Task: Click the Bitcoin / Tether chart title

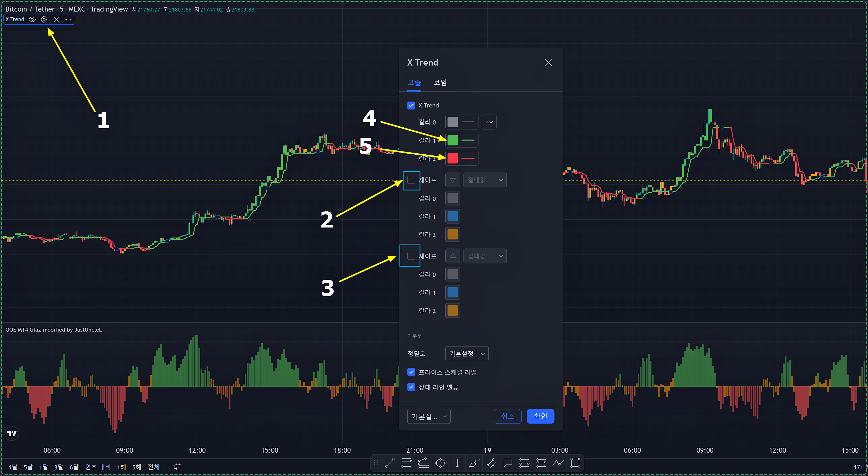Action: [x=30, y=9]
